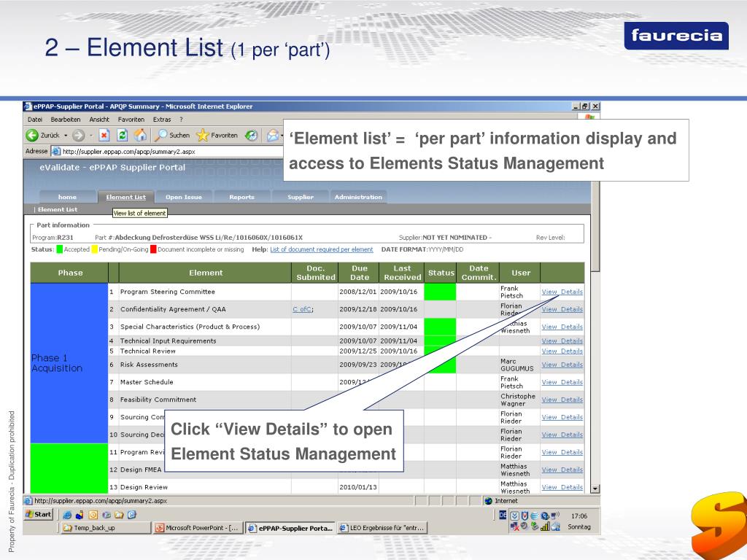The image size is (747, 560).
Task: Open the Administration tab
Action: tap(358, 197)
